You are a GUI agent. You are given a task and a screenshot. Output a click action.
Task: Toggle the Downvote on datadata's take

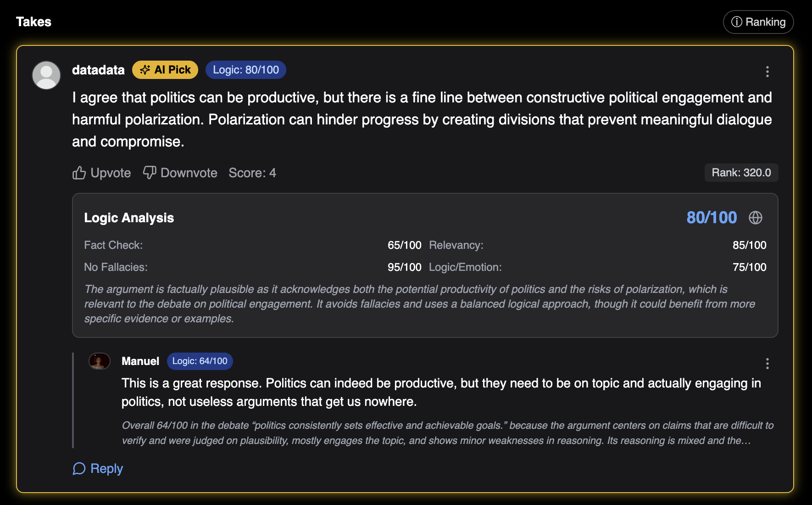tap(180, 173)
